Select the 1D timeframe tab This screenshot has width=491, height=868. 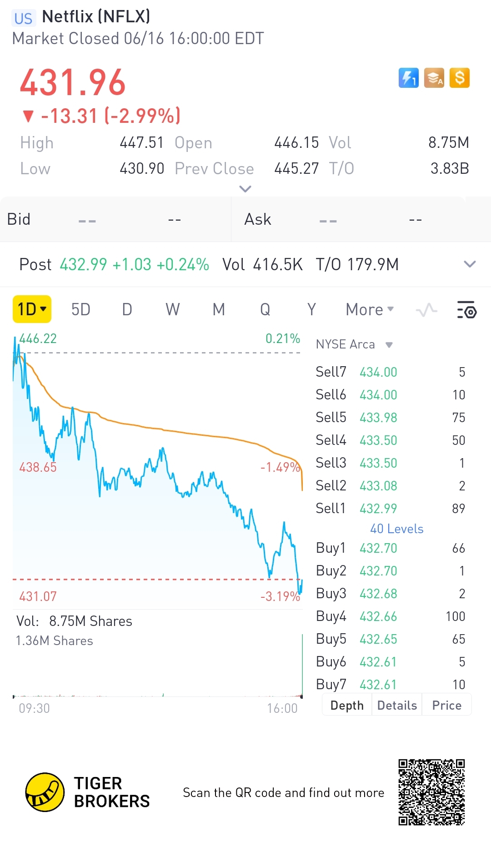coord(32,309)
